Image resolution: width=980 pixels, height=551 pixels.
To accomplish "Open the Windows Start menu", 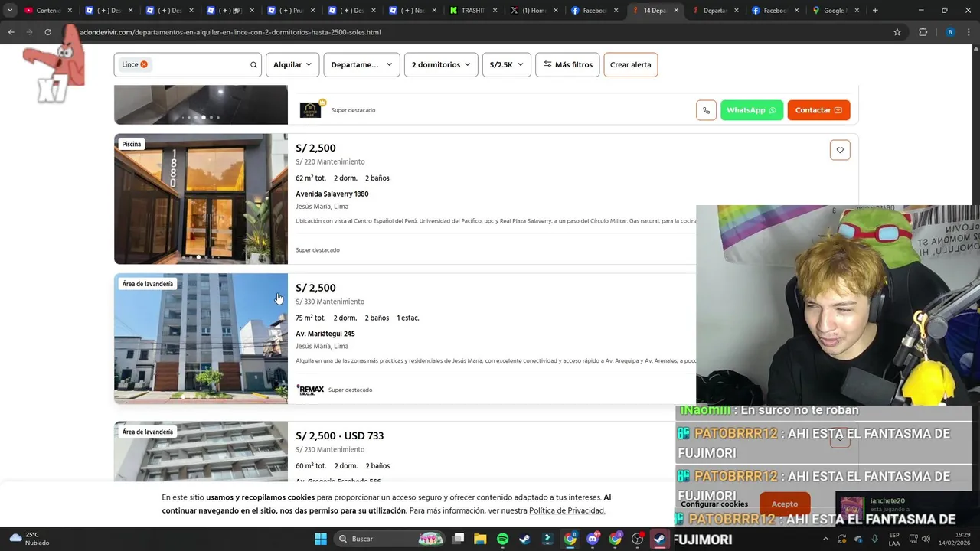I will pos(321,539).
